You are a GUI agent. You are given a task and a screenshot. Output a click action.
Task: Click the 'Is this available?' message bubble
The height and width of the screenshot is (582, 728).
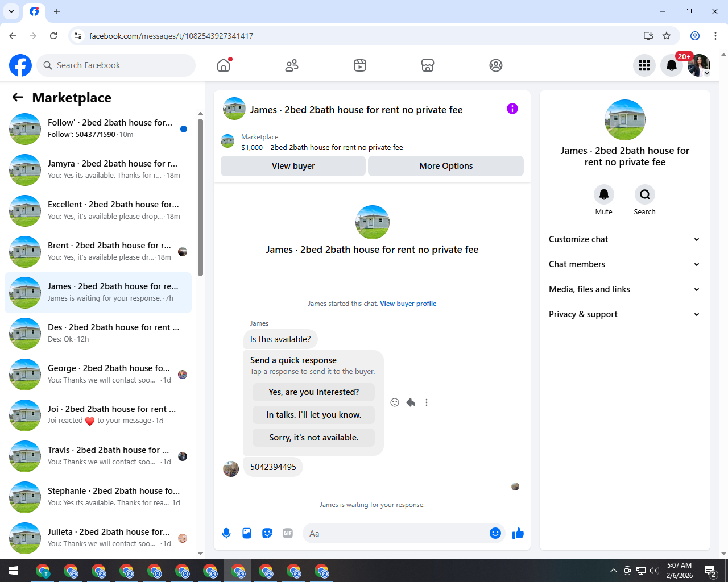[280, 339]
